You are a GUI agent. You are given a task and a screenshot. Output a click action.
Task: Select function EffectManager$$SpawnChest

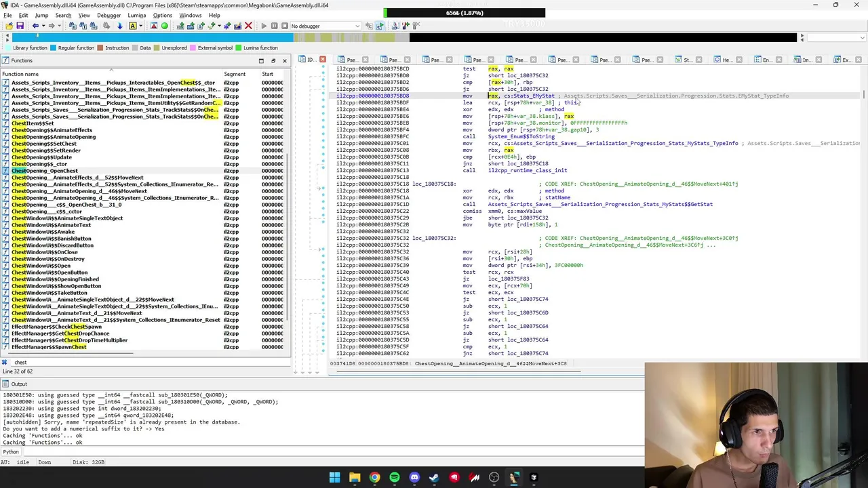tap(49, 347)
